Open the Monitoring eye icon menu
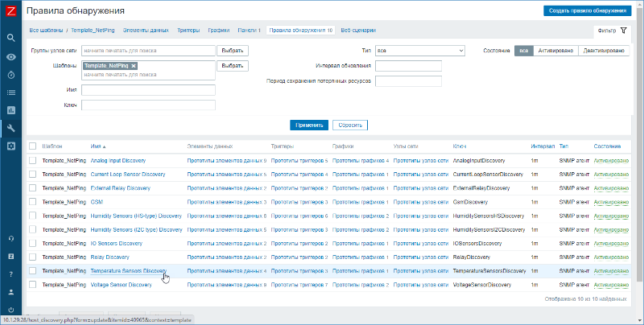Image resolution: width=644 pixels, height=325 pixels. 11,56
